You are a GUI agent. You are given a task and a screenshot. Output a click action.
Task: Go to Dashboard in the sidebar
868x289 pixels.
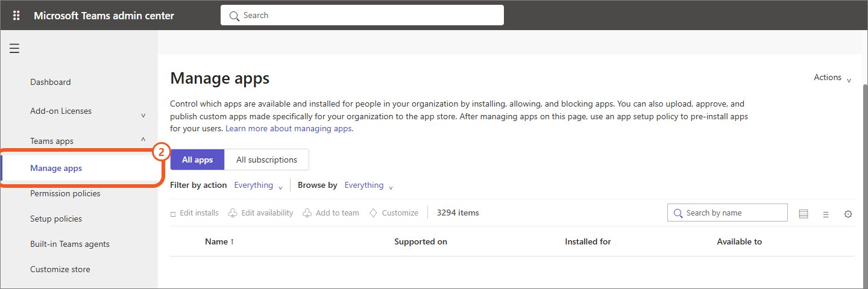(51, 82)
